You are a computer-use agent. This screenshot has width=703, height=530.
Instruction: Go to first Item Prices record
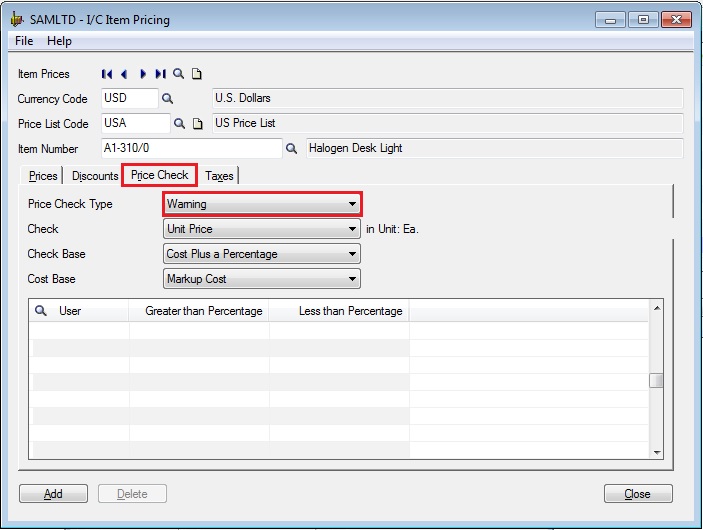click(x=107, y=74)
